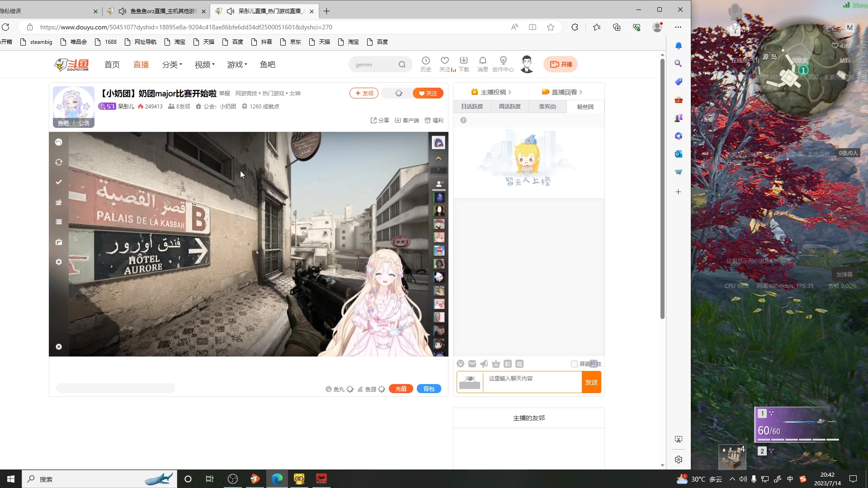Click the chat input field

click(532, 382)
